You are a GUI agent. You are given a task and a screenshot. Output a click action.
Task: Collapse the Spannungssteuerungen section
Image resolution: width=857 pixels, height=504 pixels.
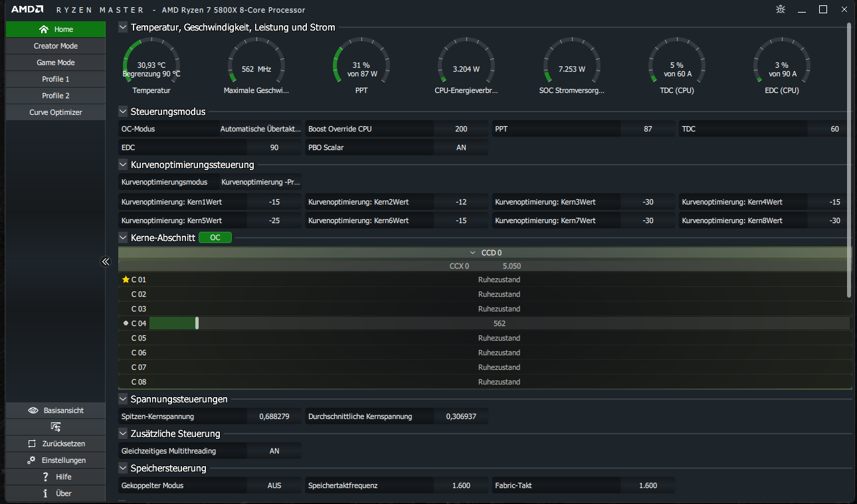[123, 399]
